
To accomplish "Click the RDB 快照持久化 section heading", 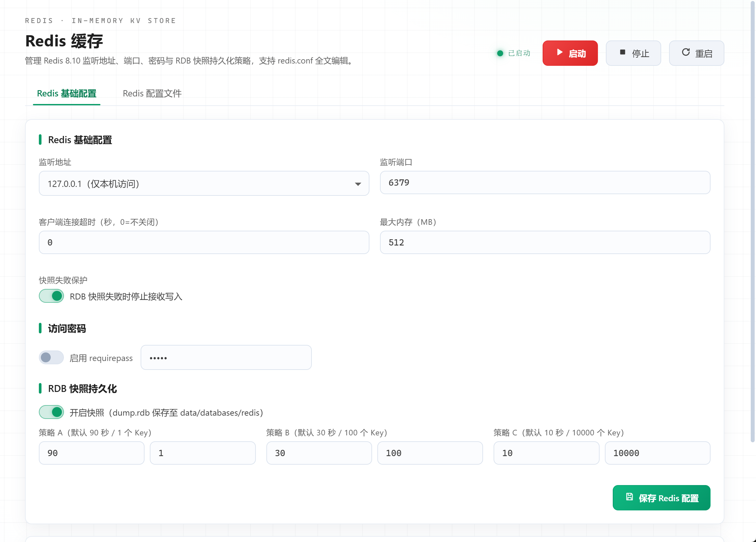I will 82,388.
